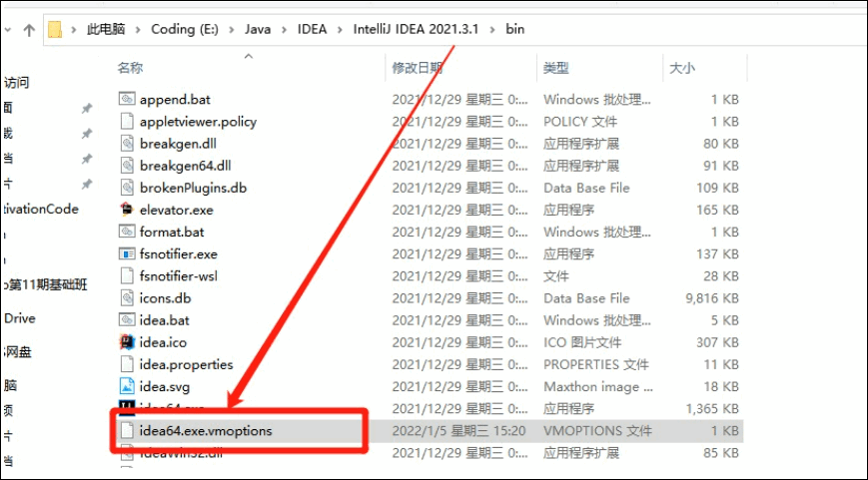Click the 1,365 KB size cell

[x=712, y=409]
